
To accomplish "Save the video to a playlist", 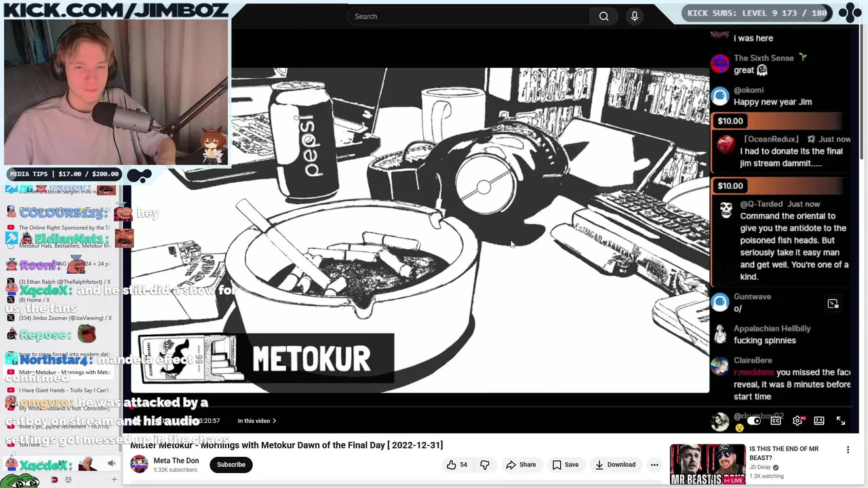I will click(565, 465).
